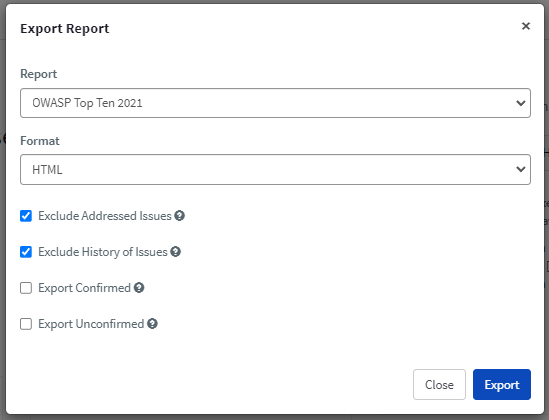Click the 'Exclude Addressed Issues' label text
549x420 pixels.
click(105, 216)
